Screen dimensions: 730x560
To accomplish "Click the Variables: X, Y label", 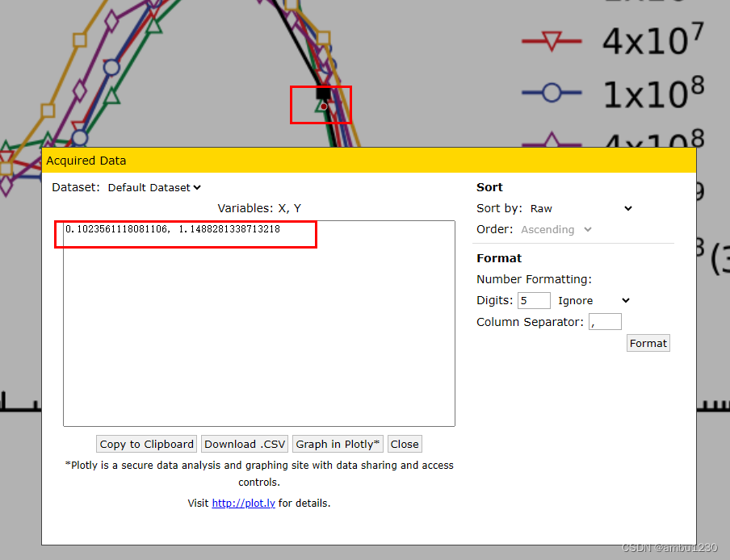I will click(x=259, y=208).
